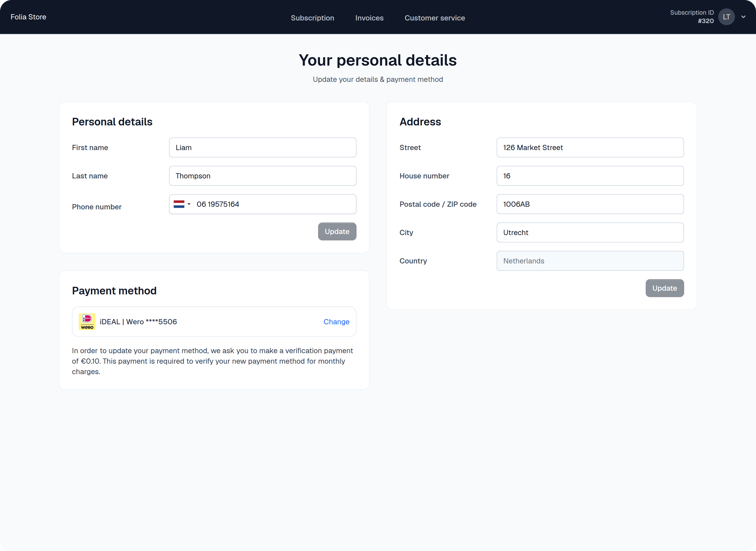Open the Subscription tab
Viewport: 756px width, 551px height.
pyautogui.click(x=312, y=18)
